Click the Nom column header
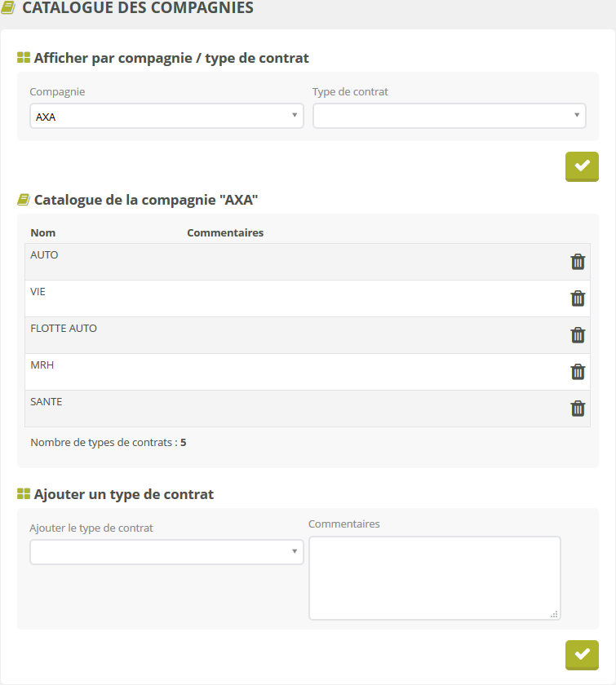Viewport: 616px width, 685px height. point(42,232)
